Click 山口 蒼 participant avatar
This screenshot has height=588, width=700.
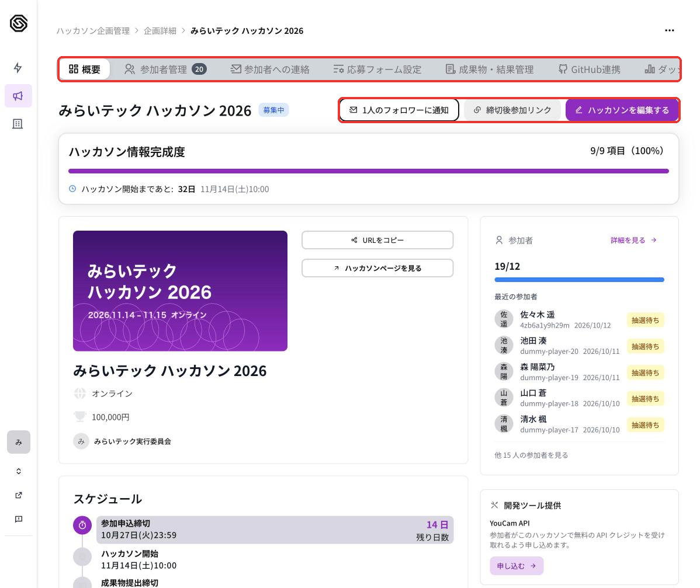(504, 398)
